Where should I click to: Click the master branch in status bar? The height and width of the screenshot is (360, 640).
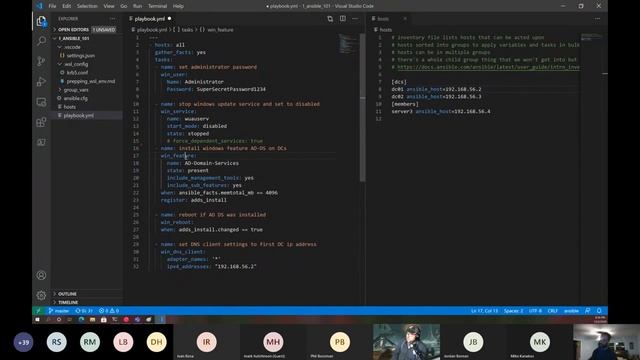59,311
